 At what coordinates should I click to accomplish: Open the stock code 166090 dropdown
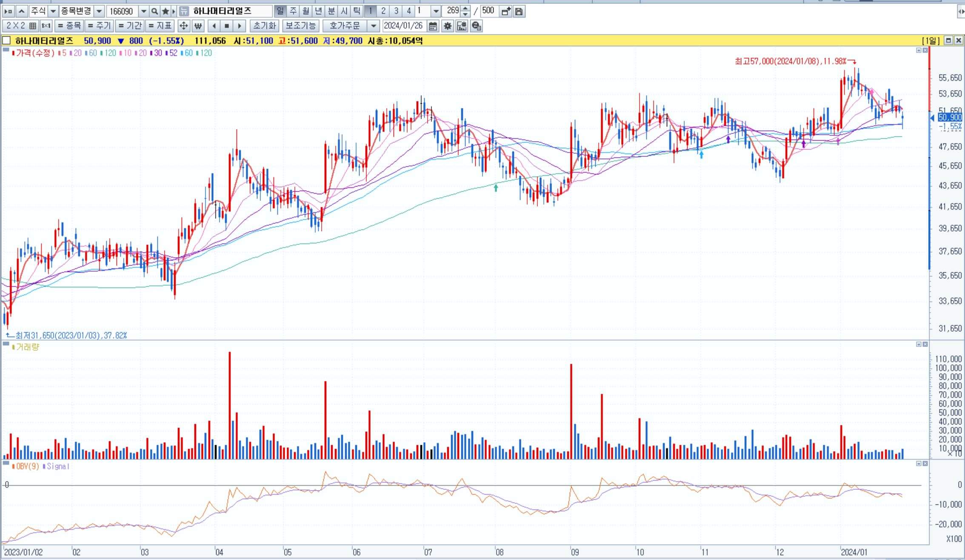click(x=144, y=11)
